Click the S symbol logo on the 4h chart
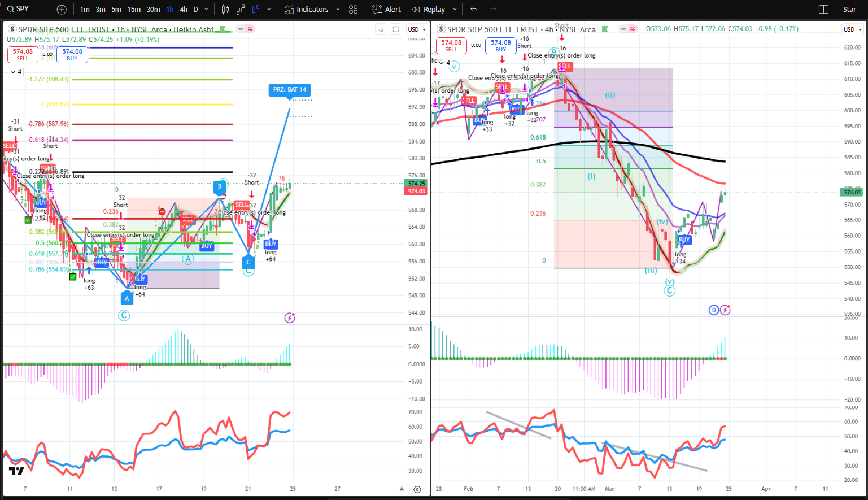This screenshot has height=500, width=868. pos(441,29)
